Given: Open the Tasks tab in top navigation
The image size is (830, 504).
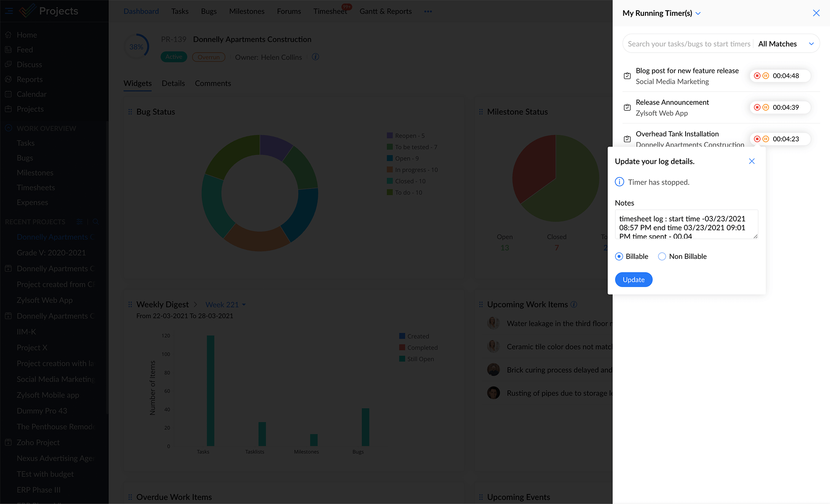Looking at the screenshot, I should pyautogui.click(x=180, y=12).
